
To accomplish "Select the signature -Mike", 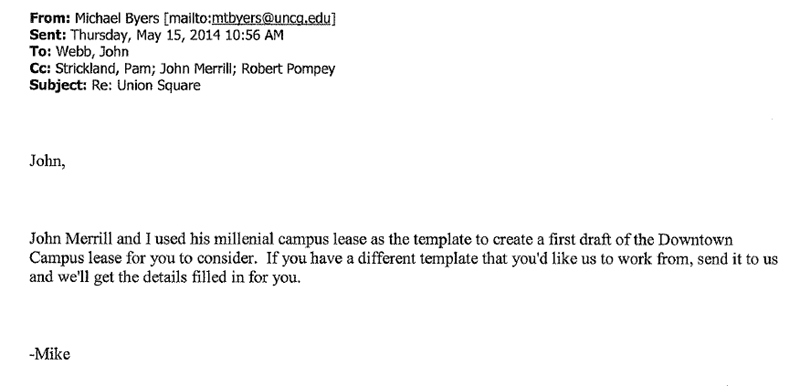I will click(x=49, y=354).
